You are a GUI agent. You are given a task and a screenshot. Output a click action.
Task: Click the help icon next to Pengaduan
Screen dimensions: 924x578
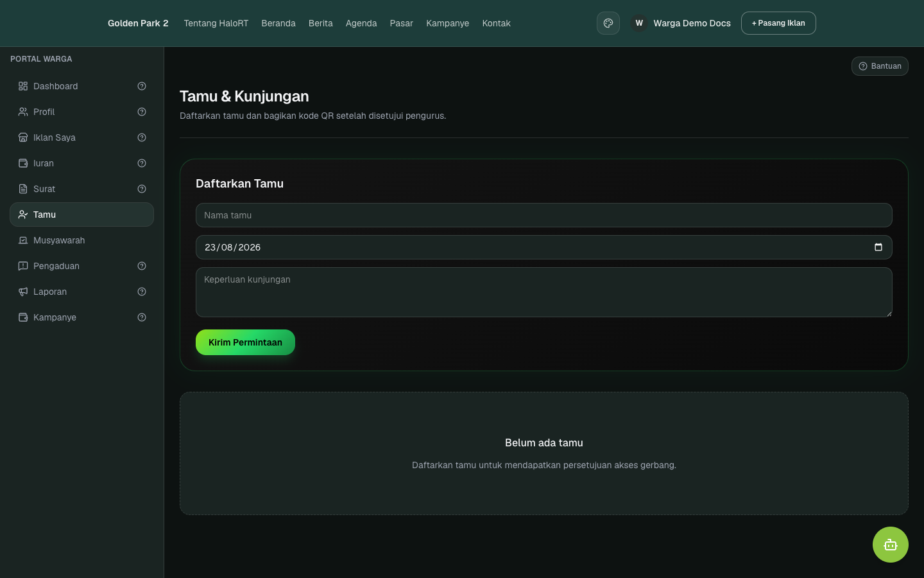point(142,266)
